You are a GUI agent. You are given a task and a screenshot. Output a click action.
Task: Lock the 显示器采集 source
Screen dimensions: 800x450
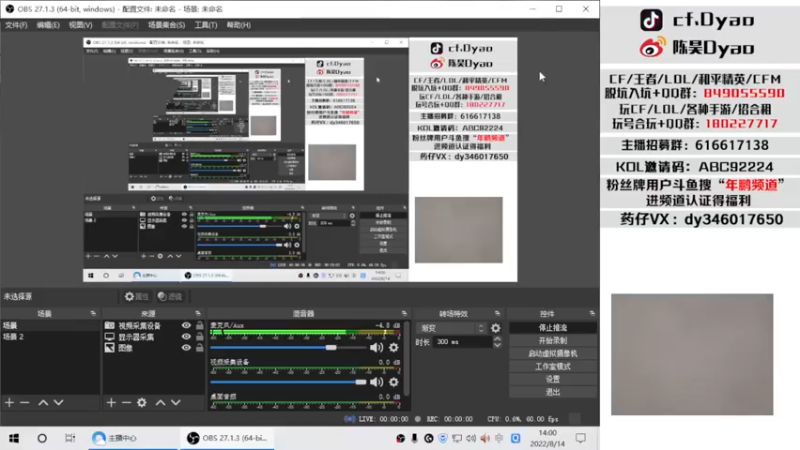pos(199,337)
